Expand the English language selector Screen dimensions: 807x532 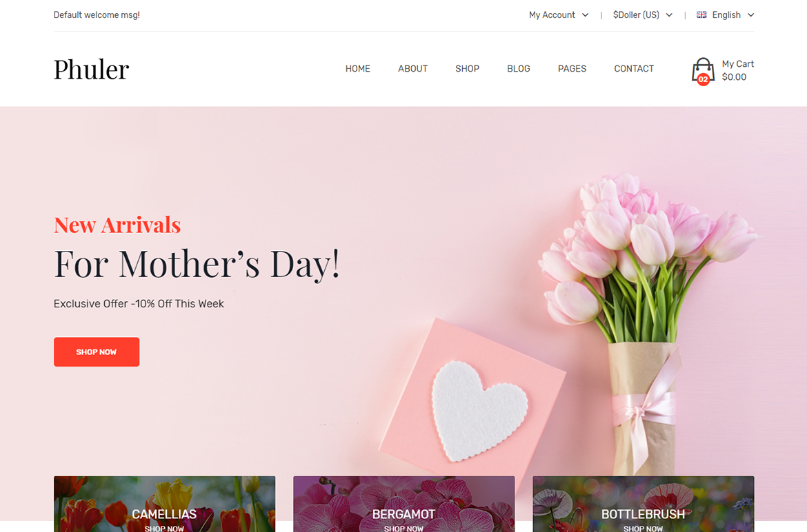pyautogui.click(x=726, y=15)
